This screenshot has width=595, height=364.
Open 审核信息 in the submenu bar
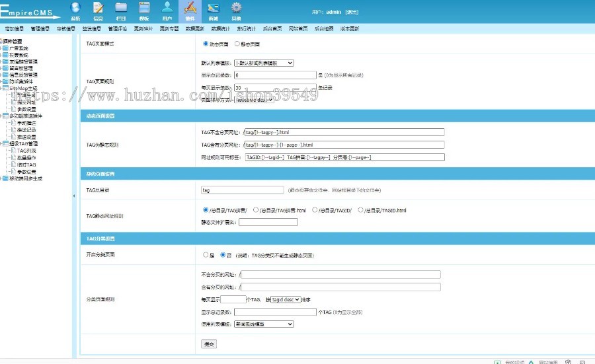pos(65,29)
